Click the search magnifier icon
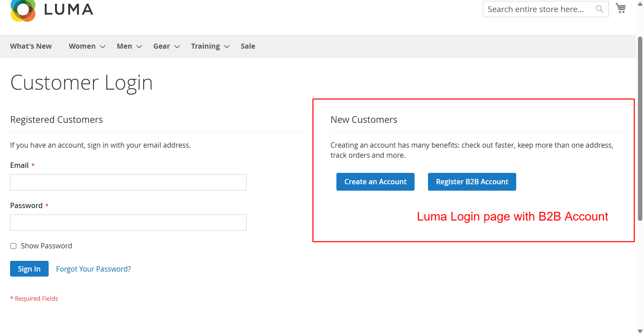The width and height of the screenshot is (644, 335). pyautogui.click(x=599, y=9)
